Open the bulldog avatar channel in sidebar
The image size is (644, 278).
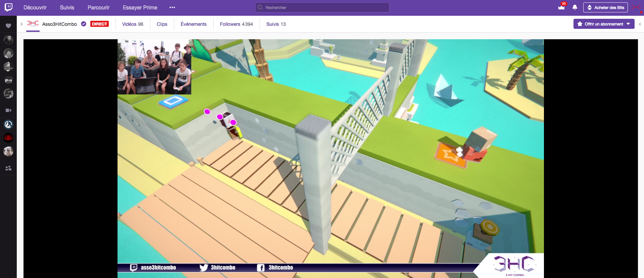(x=8, y=151)
